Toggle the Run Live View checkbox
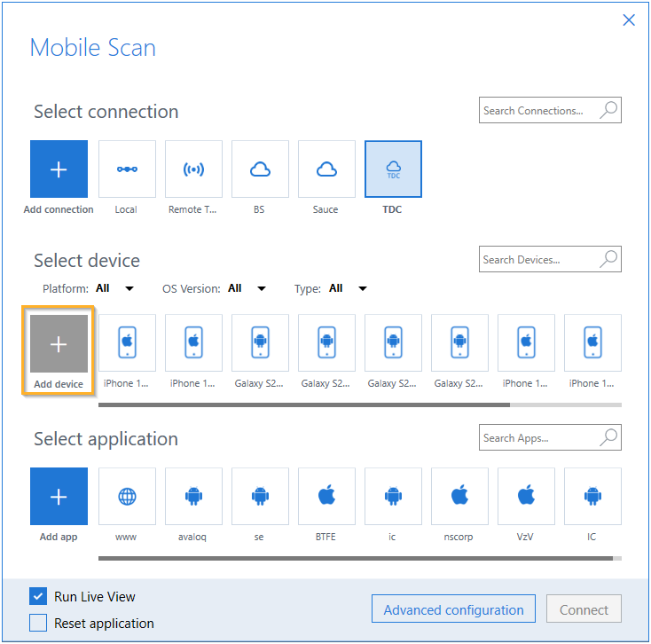This screenshot has width=651, height=644. (38, 597)
